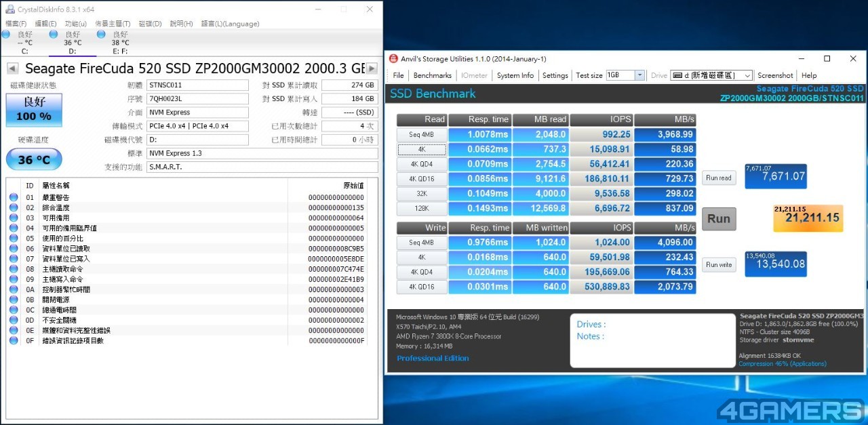
Task: Go to previous disk with left arrow
Action: pos(12,68)
